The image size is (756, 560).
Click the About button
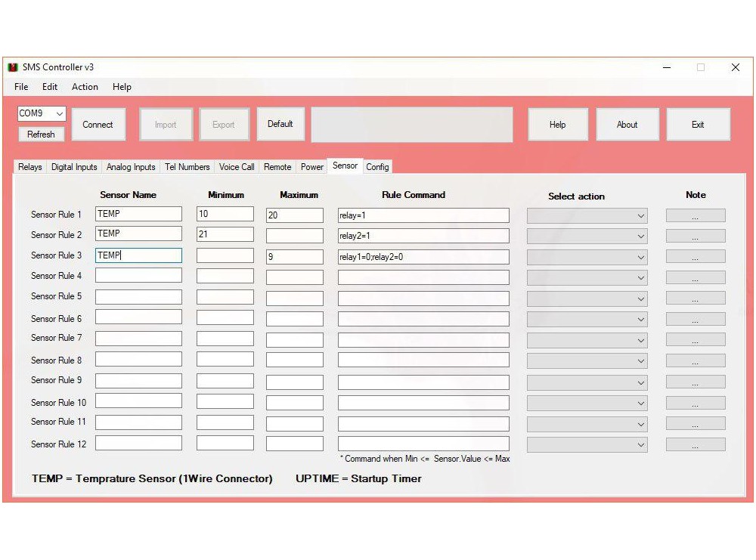tap(627, 125)
